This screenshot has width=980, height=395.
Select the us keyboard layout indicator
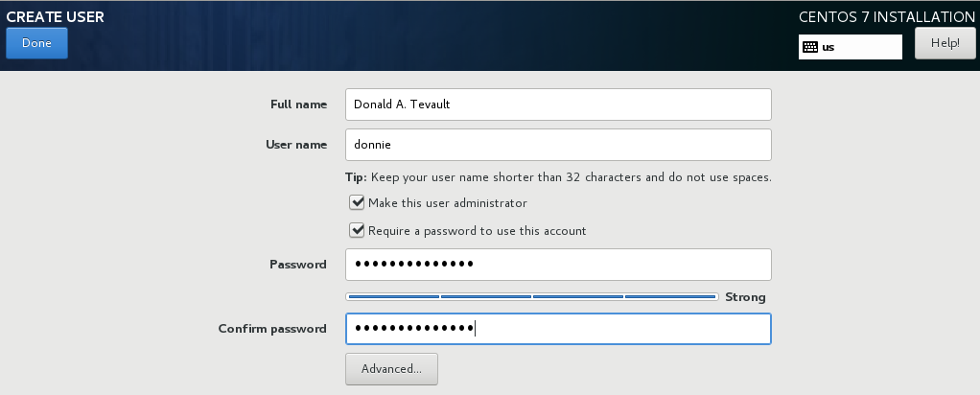pyautogui.click(x=850, y=47)
